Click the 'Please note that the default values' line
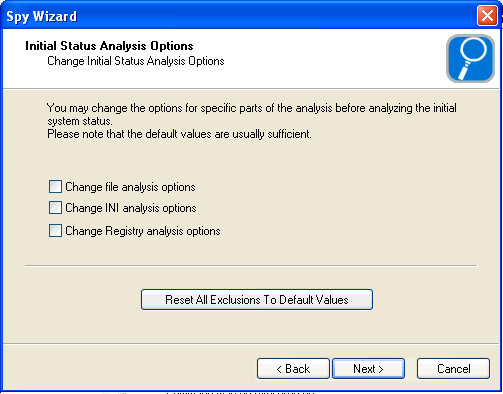This screenshot has height=394, width=503. (x=179, y=134)
